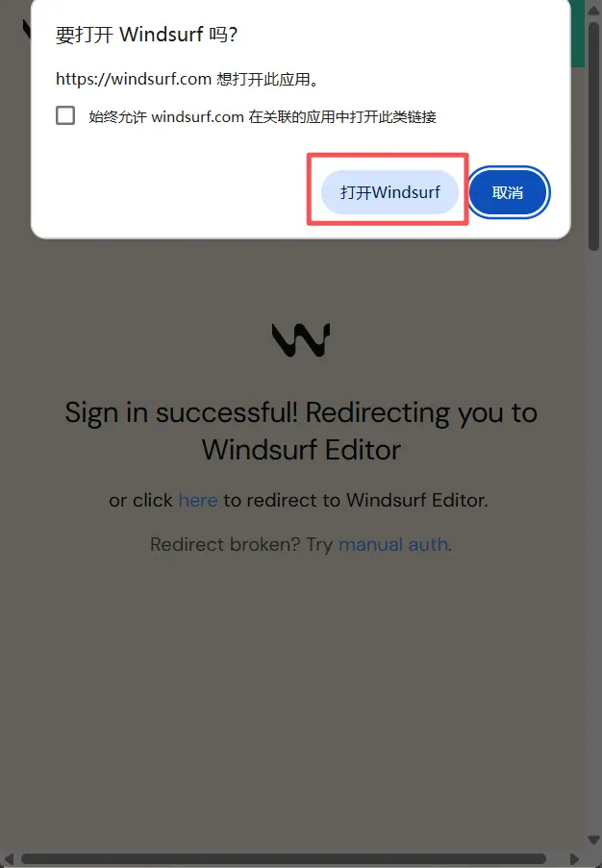
Task: Click the dialog title 要打开 Windsurf 吗?
Action: click(147, 35)
